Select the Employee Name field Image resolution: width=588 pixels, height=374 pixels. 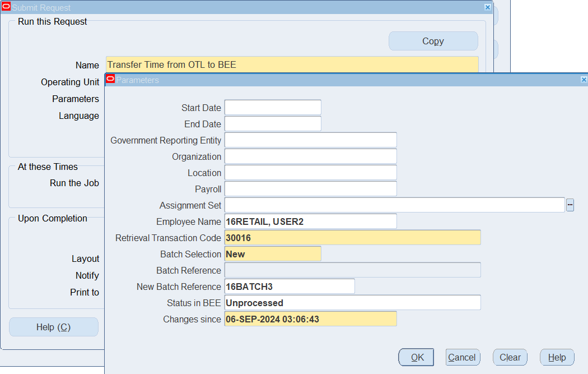coord(310,221)
